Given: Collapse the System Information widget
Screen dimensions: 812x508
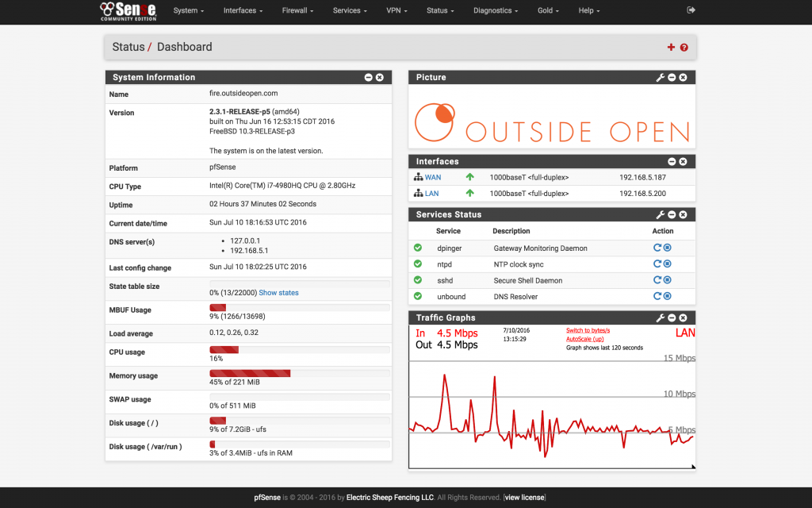Looking at the screenshot, I should [x=368, y=77].
